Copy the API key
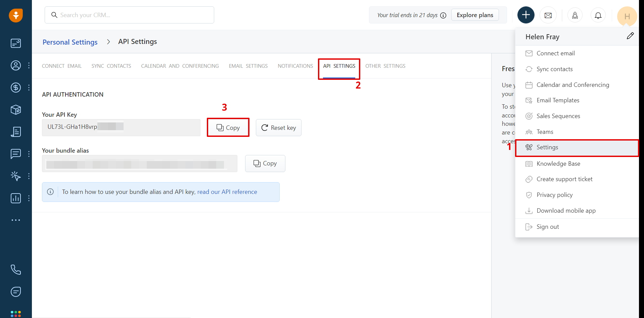The width and height of the screenshot is (644, 318). 228,127
